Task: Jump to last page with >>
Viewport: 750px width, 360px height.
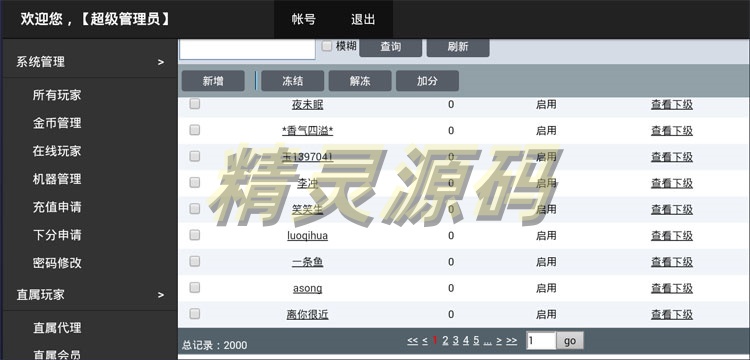Action: click(511, 340)
